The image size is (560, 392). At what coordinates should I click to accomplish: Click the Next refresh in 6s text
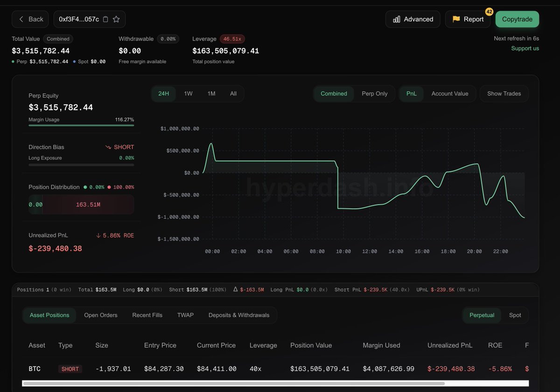516,38
